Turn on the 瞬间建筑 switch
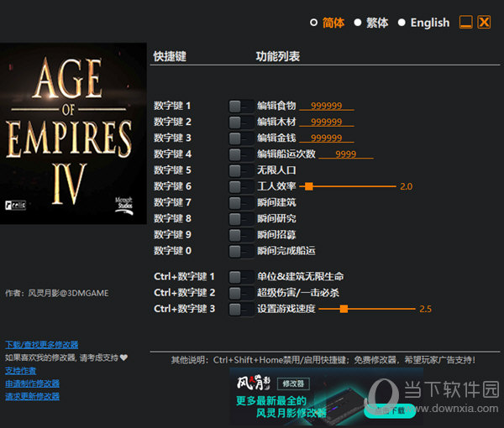The height and width of the screenshot is (428, 504). click(x=241, y=203)
